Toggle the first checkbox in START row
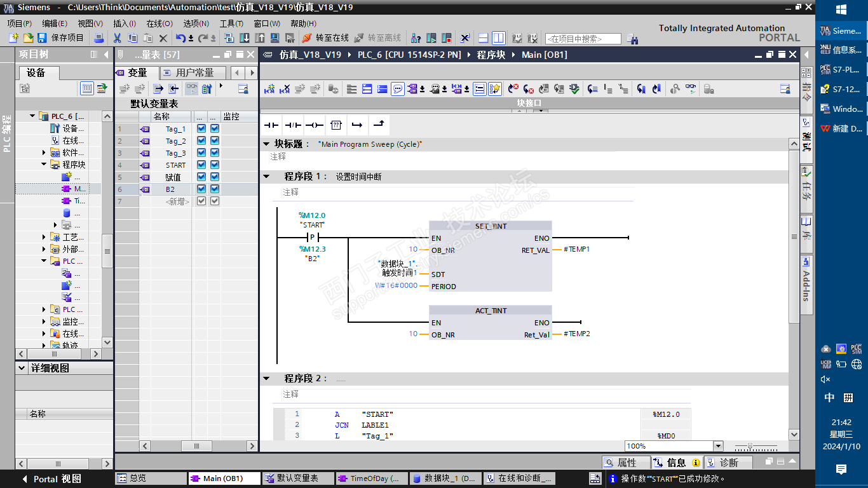 201,165
